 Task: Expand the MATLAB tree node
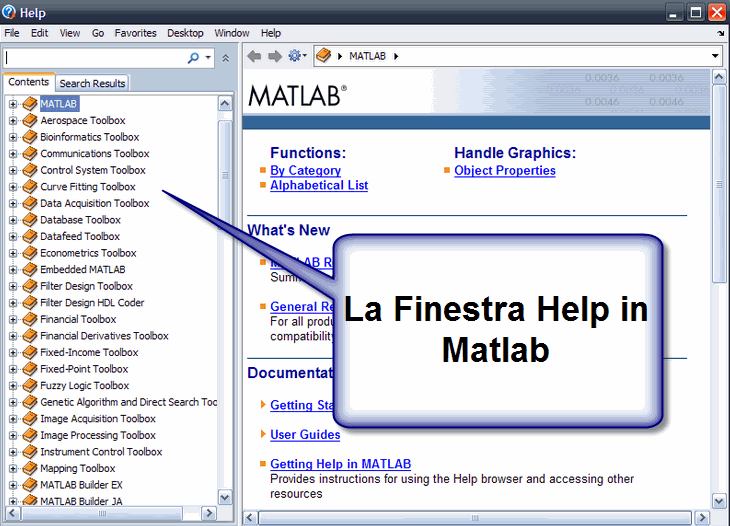point(13,104)
